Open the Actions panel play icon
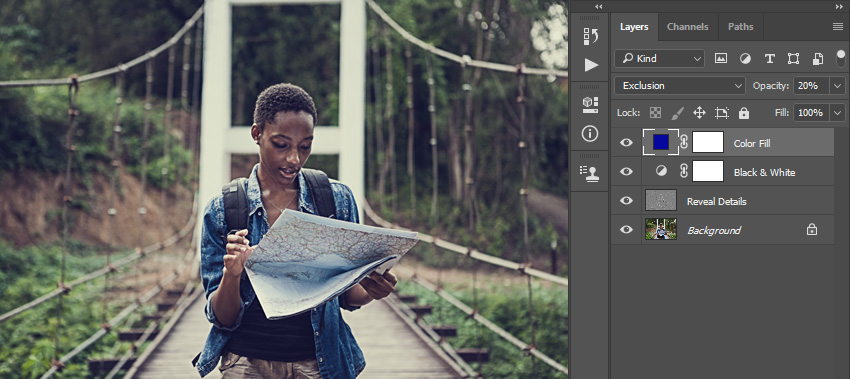The width and height of the screenshot is (850, 379). click(x=590, y=65)
